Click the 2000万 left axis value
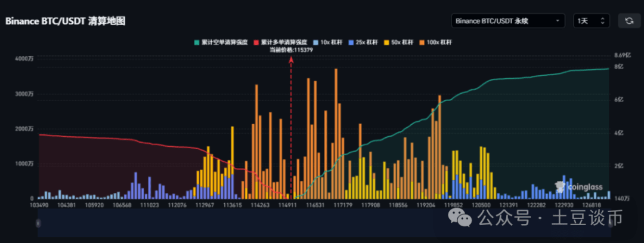The image size is (644, 243). pos(26,129)
